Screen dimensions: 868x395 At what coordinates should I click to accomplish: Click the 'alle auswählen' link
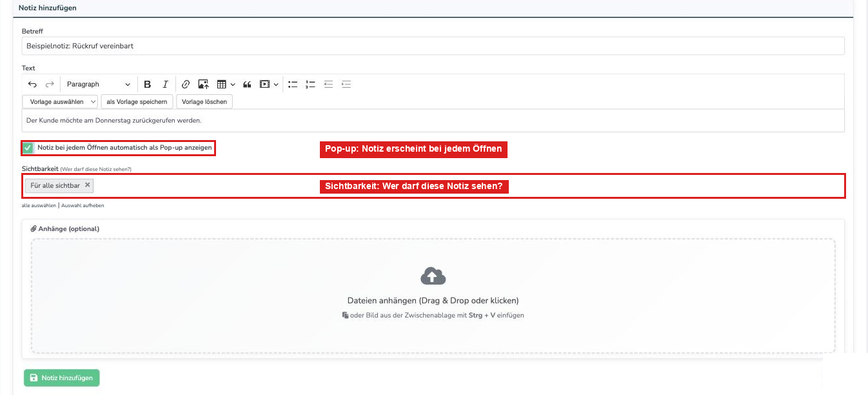coord(39,206)
